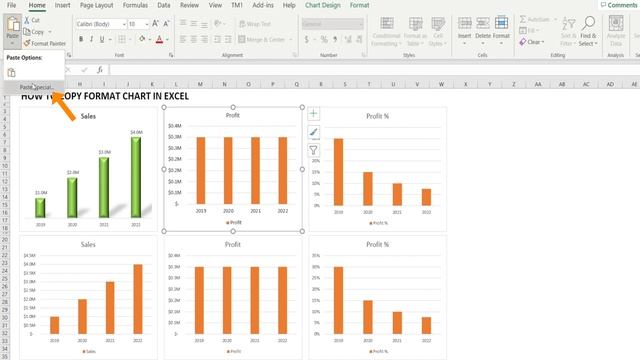Viewport: 640px width, 360px height.
Task: Decrease font size with the small A
Action: click(x=166, y=24)
